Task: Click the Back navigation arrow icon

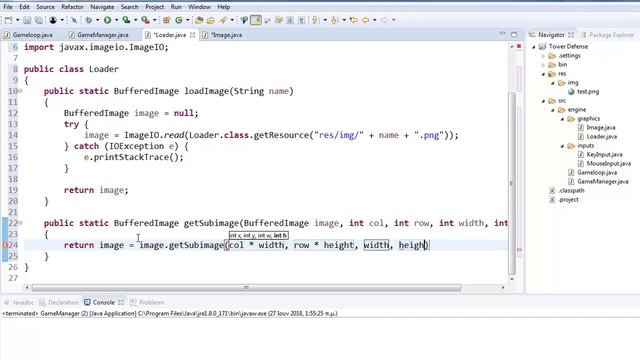Action: point(365,20)
